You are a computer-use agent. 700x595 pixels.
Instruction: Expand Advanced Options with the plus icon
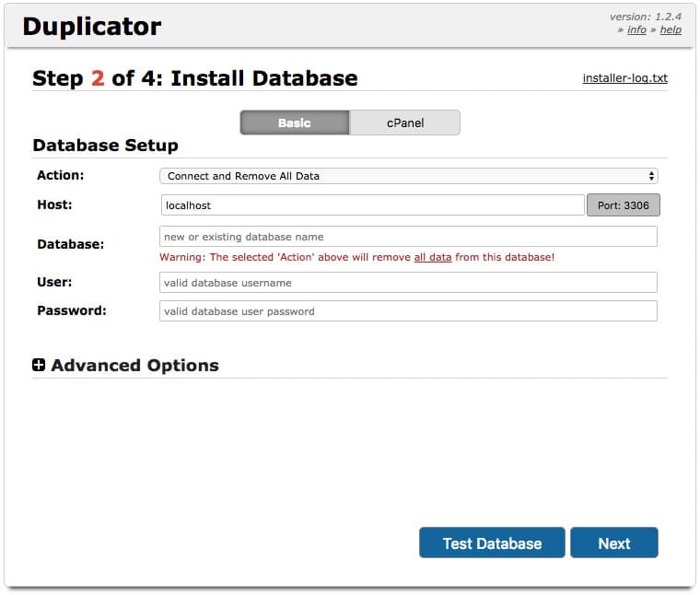(x=39, y=365)
